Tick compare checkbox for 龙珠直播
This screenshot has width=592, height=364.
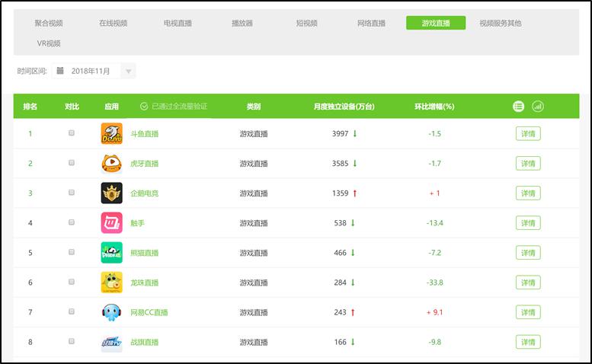pyautogui.click(x=72, y=282)
